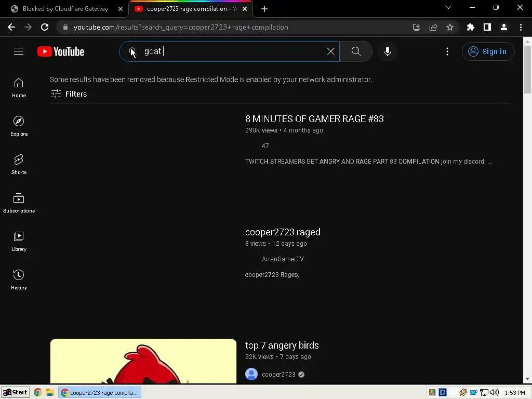The width and height of the screenshot is (532, 399).
Task: Visit cooper2723 channel name link
Action: [x=278, y=374]
